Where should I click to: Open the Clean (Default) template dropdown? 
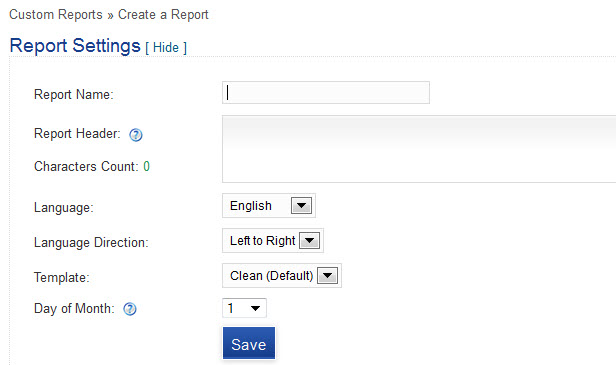coord(282,275)
